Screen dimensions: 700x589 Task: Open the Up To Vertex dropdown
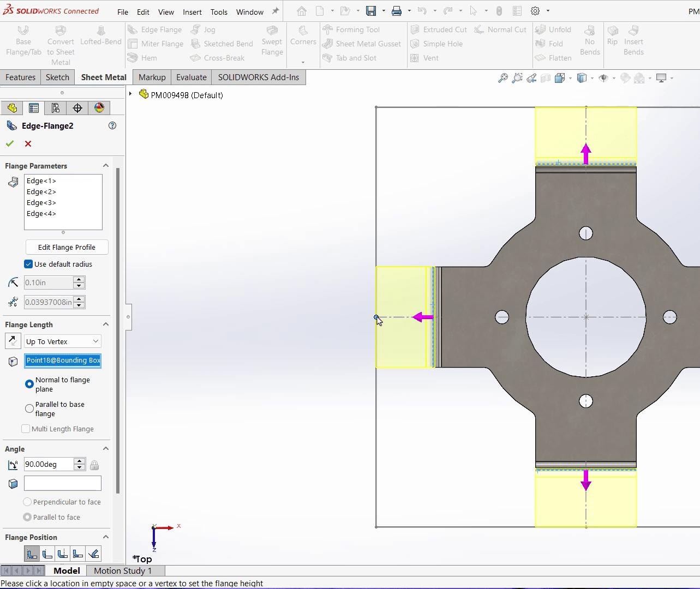click(x=62, y=341)
